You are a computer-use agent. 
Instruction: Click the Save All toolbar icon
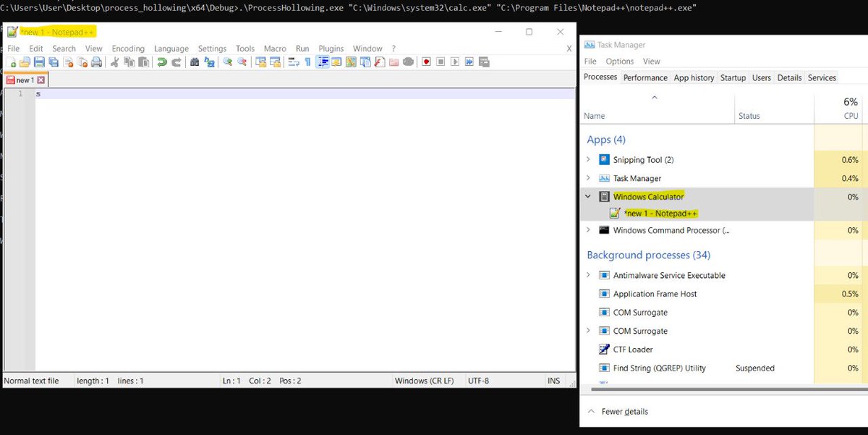click(54, 62)
